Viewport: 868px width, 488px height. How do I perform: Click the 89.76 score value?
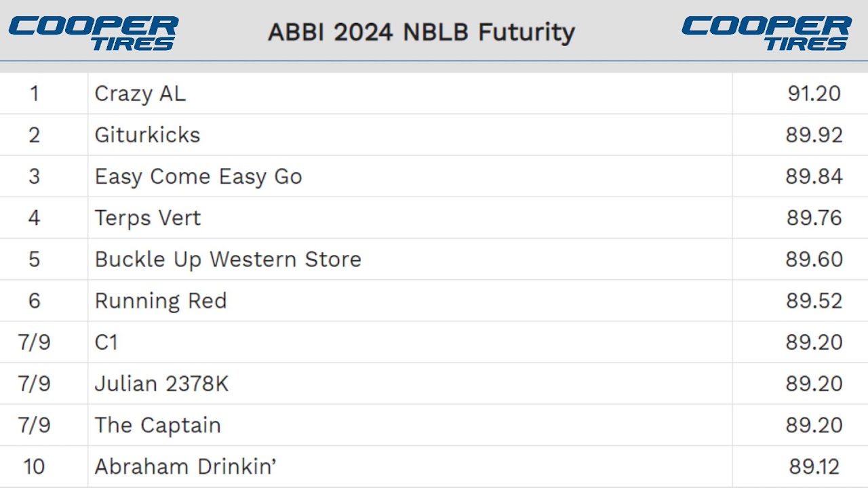[x=814, y=218]
